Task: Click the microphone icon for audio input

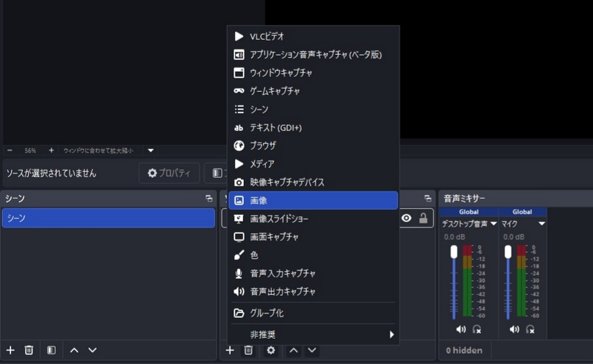Action: tap(239, 274)
